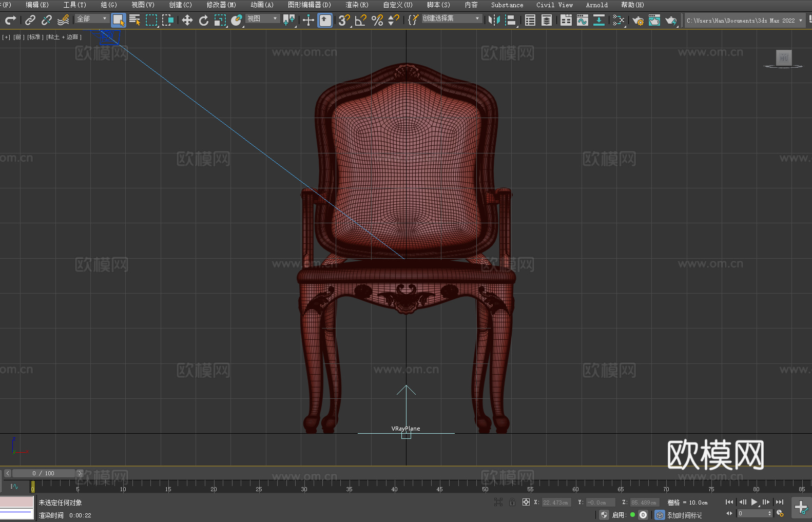This screenshot has width=812, height=522.
Task: Click Edit Named Selection Sets icon
Action: pyautogui.click(x=413, y=20)
